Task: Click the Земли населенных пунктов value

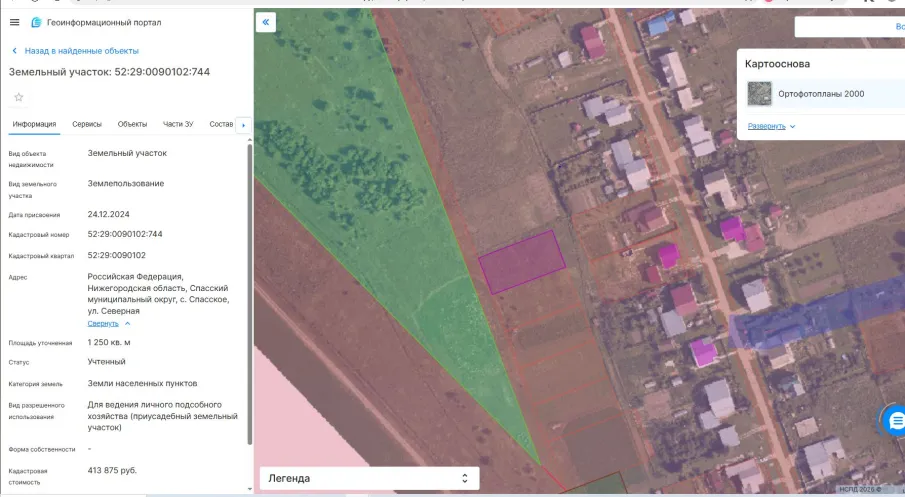Action: pyautogui.click(x=142, y=383)
